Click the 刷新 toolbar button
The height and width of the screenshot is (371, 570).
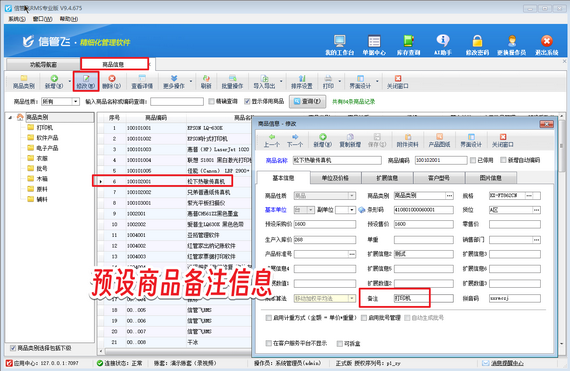click(206, 82)
